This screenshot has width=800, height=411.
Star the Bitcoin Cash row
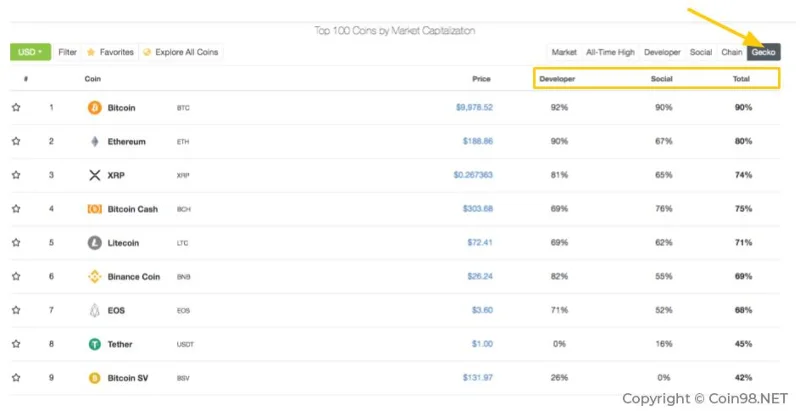pyautogui.click(x=16, y=209)
